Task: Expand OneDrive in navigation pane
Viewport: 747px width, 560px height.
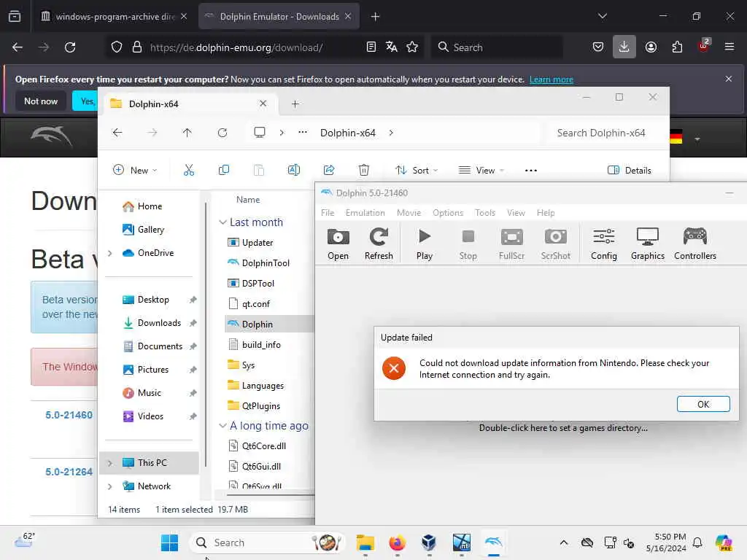Action: click(110, 253)
